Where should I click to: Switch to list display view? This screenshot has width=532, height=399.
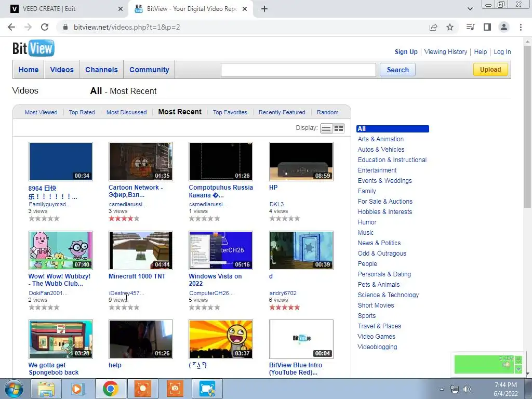tap(326, 128)
